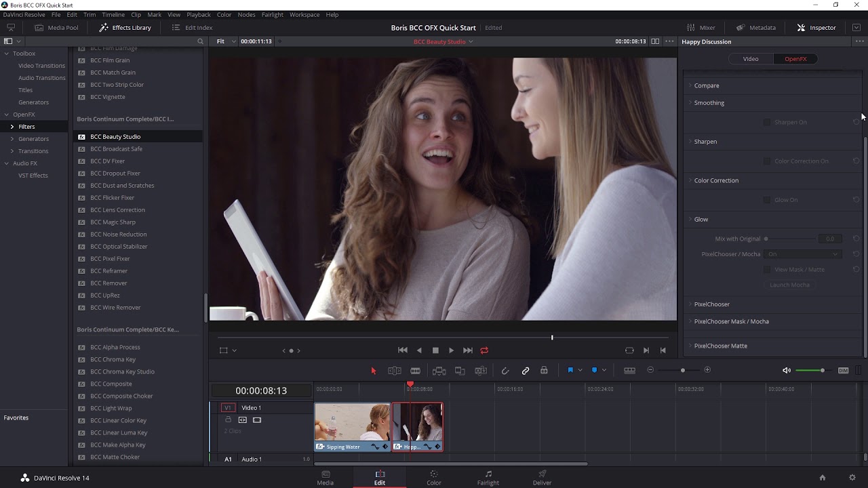Activate the trim edit mode tool
Image resolution: width=868 pixels, height=488 pixels.
[394, 371]
